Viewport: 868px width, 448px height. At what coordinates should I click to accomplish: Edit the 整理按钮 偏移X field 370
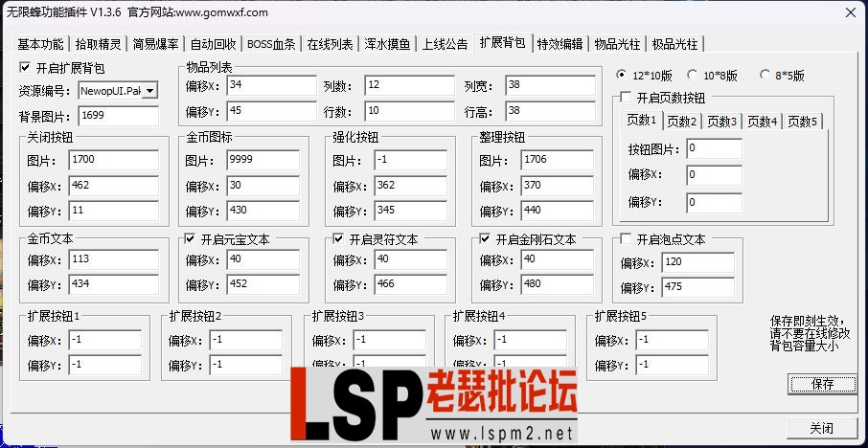[558, 186]
